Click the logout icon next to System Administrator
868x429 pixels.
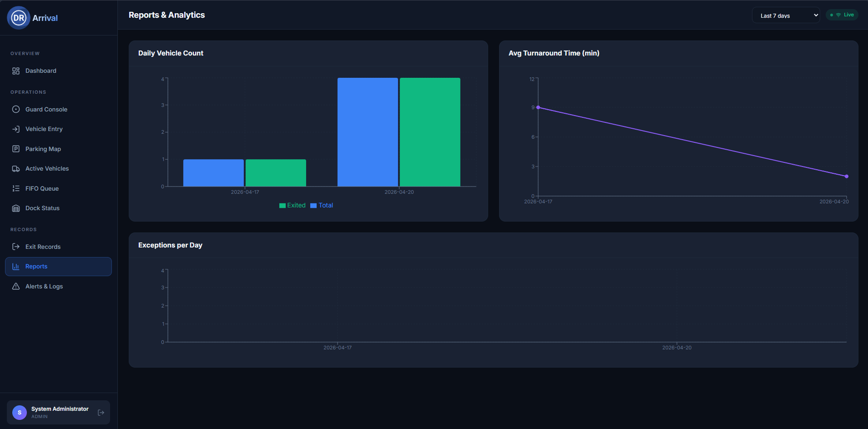pyautogui.click(x=100, y=412)
